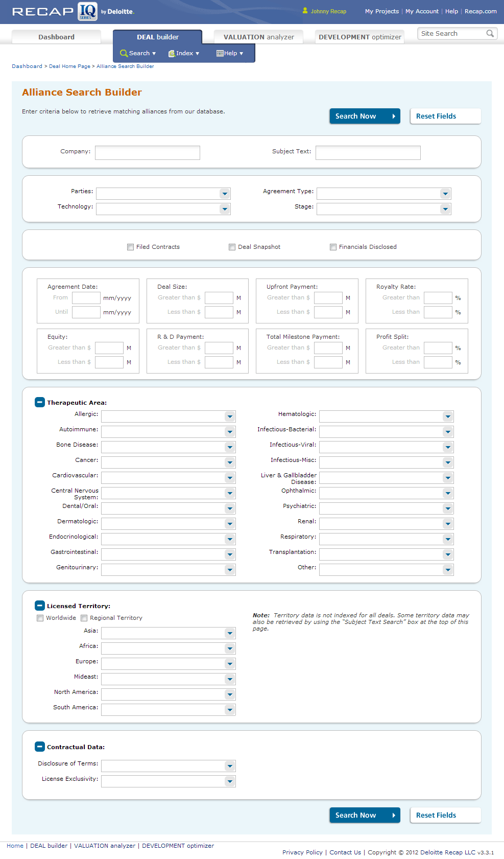Screen dimensions: 504x859
Task: Check the Worldwide territory checkbox
Action: (40, 618)
